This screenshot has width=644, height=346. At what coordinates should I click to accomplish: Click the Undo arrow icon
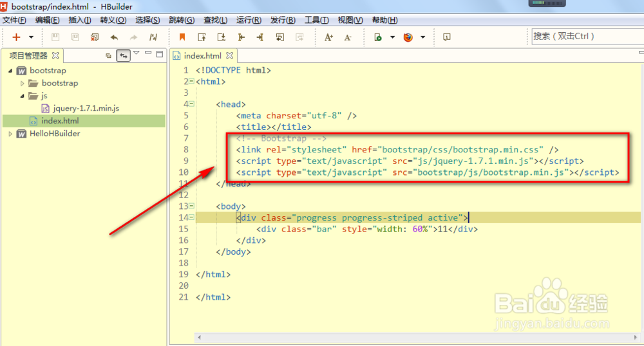[x=114, y=37]
